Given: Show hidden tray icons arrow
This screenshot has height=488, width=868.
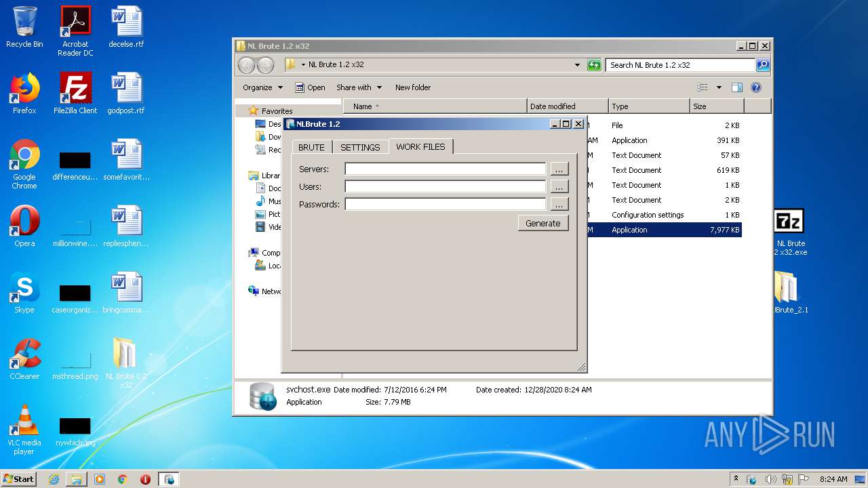Looking at the screenshot, I should [x=736, y=479].
